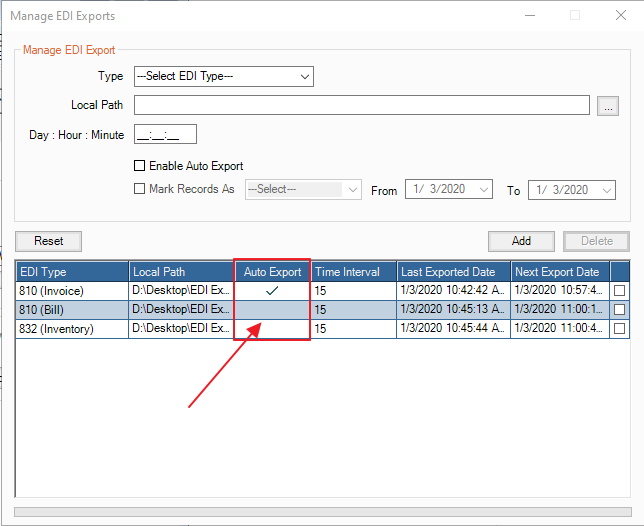
Task: Click the Day : Hour : Minute field
Action: pyautogui.click(x=165, y=135)
